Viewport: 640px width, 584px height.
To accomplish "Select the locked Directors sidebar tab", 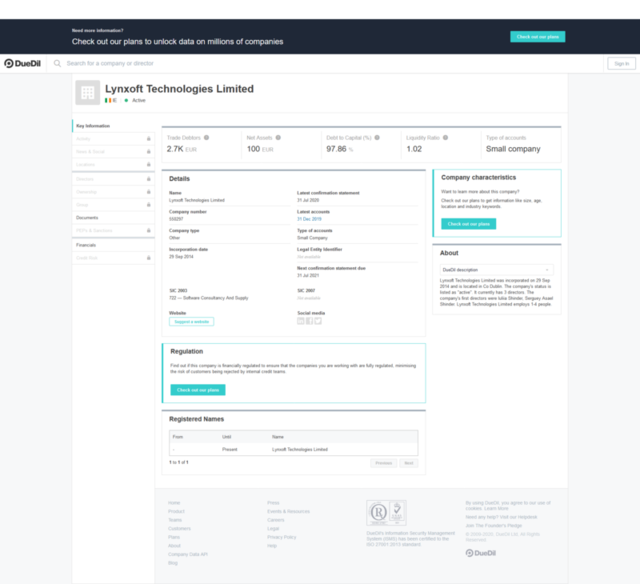I will [113, 179].
